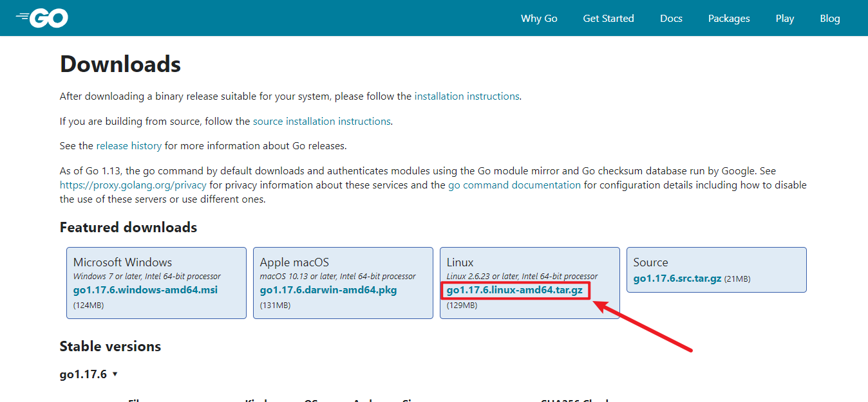The height and width of the screenshot is (402, 868).
Task: Download go1.17.6.darwin-amd64.pkg for macOS
Action: pyautogui.click(x=328, y=289)
